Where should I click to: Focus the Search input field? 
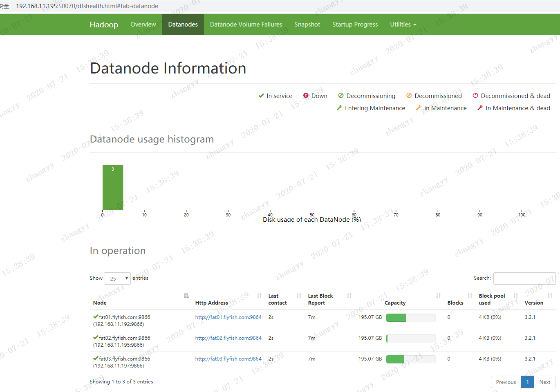click(x=524, y=278)
